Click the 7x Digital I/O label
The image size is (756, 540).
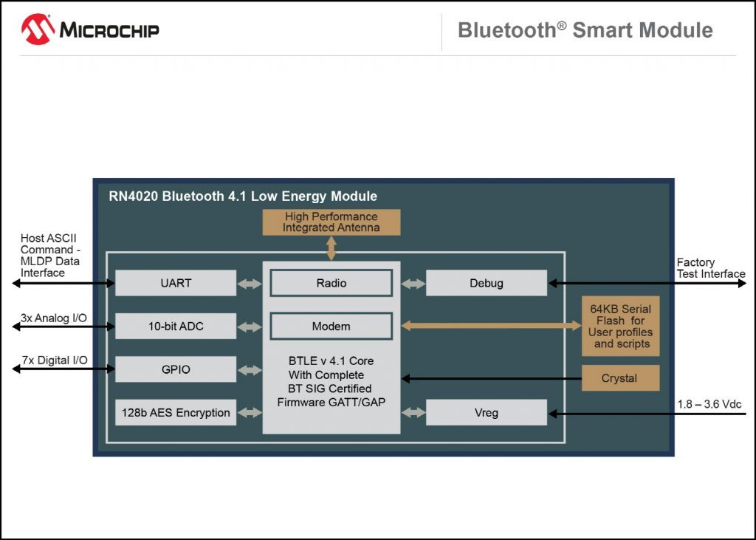[54, 360]
